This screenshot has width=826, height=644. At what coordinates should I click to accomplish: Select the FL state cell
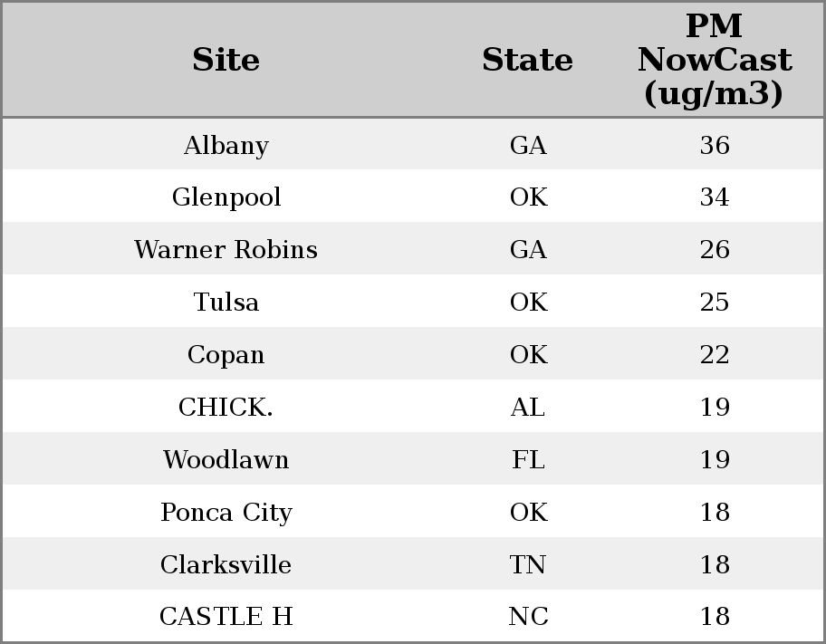tap(528, 460)
